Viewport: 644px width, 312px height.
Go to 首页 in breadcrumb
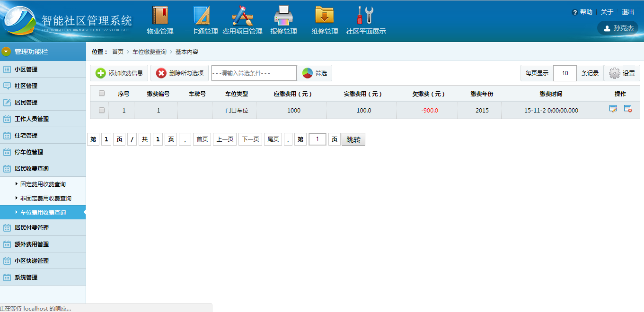click(x=118, y=52)
